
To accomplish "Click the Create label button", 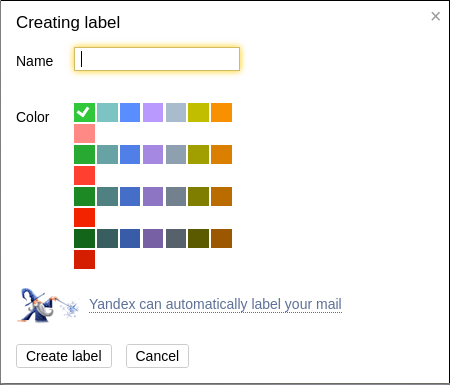I will tap(64, 356).
